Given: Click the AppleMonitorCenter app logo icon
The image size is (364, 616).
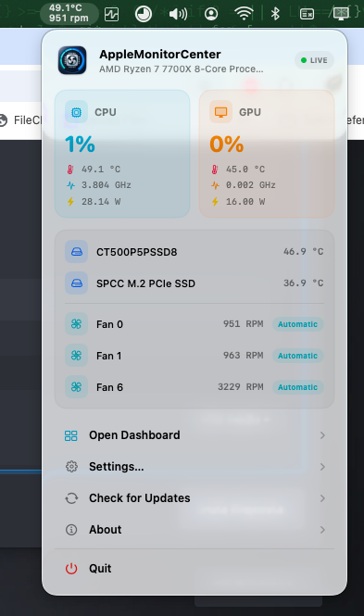Looking at the screenshot, I should point(72,60).
